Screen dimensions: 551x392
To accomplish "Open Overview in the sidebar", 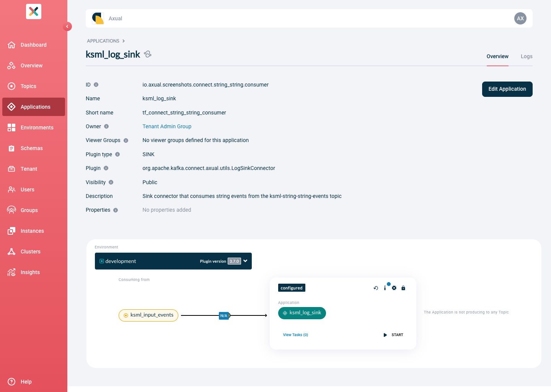I will (34, 65).
